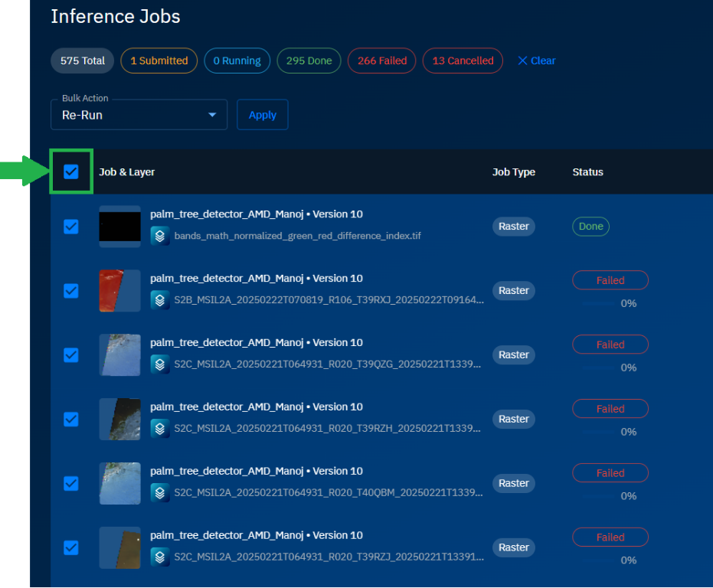Uncheck the checkbox for the T39RXJ job
The width and height of the screenshot is (713, 588).
[x=71, y=291]
